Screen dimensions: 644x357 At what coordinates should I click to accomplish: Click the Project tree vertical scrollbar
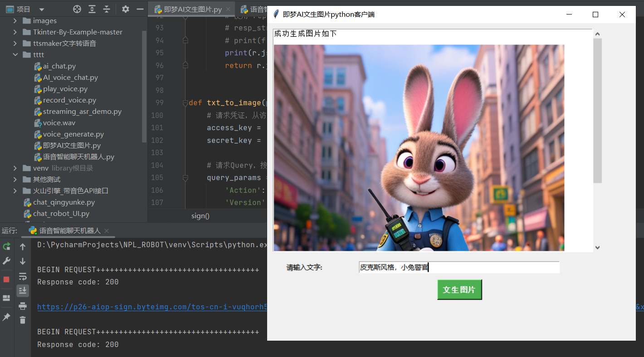[x=144, y=86]
